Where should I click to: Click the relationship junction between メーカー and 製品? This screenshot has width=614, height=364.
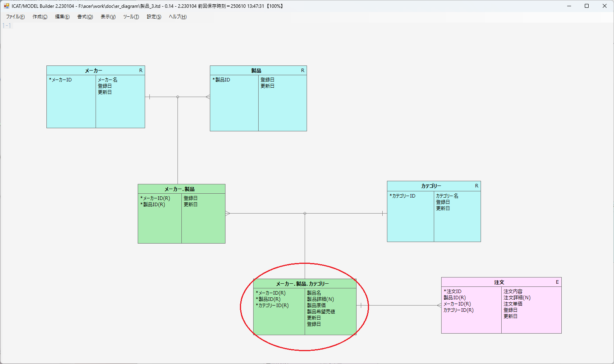pos(177,97)
